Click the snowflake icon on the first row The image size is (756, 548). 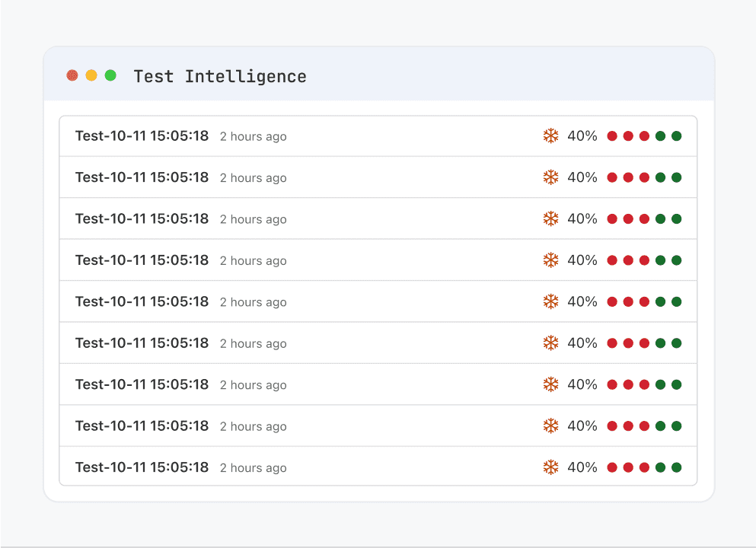click(x=550, y=136)
